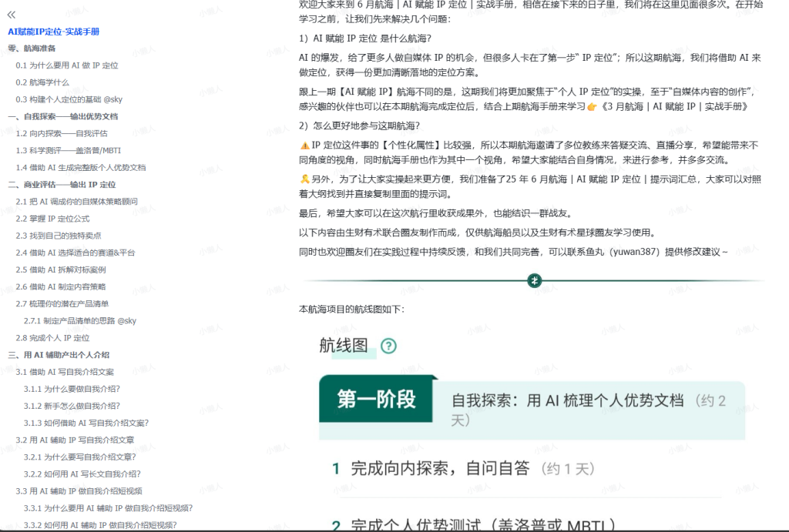This screenshot has height=532, width=789.
Task: Click contact text yuwan387
Action: [x=633, y=252]
